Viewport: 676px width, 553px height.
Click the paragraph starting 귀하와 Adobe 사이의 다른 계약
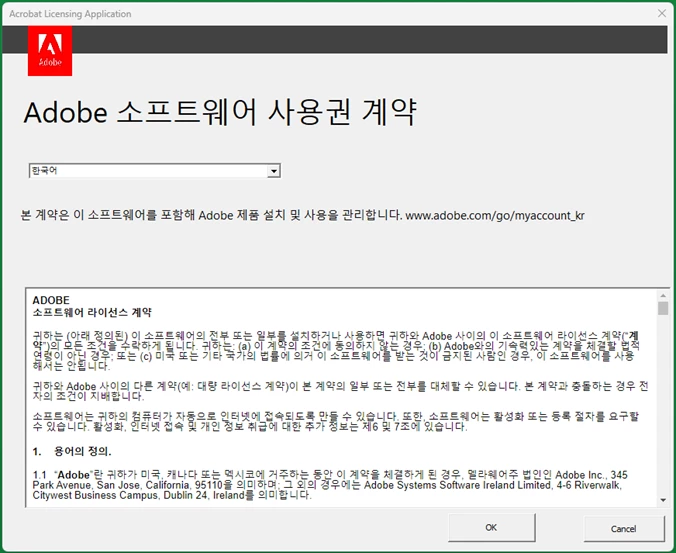click(x=340, y=391)
